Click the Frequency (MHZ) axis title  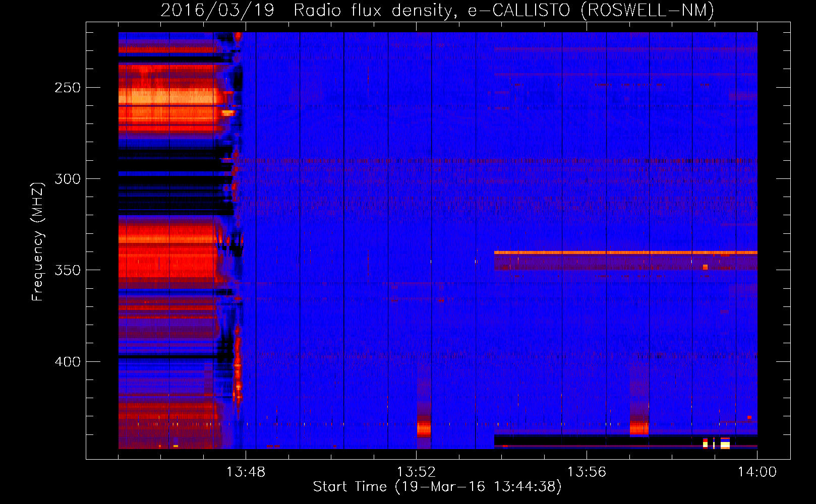[38, 242]
